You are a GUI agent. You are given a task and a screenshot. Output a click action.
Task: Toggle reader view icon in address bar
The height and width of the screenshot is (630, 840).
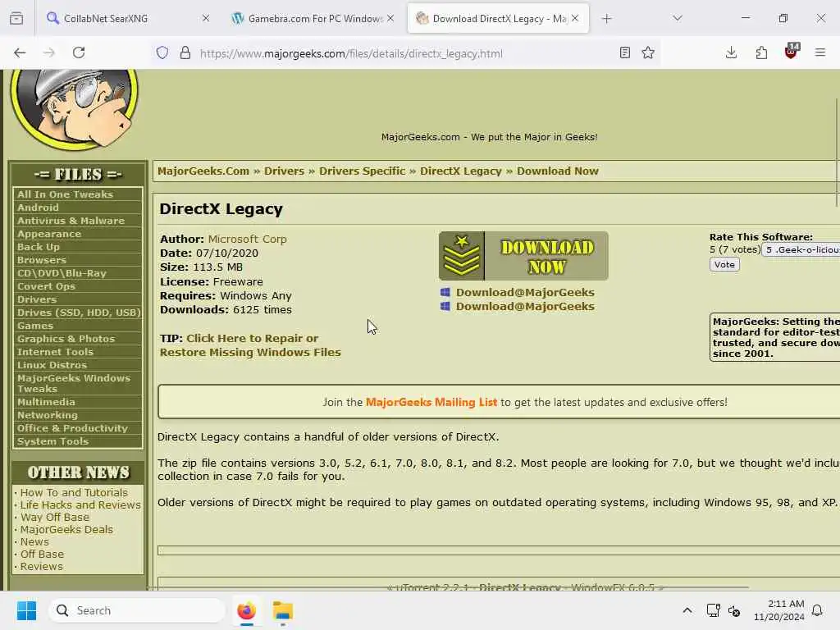coord(624,52)
